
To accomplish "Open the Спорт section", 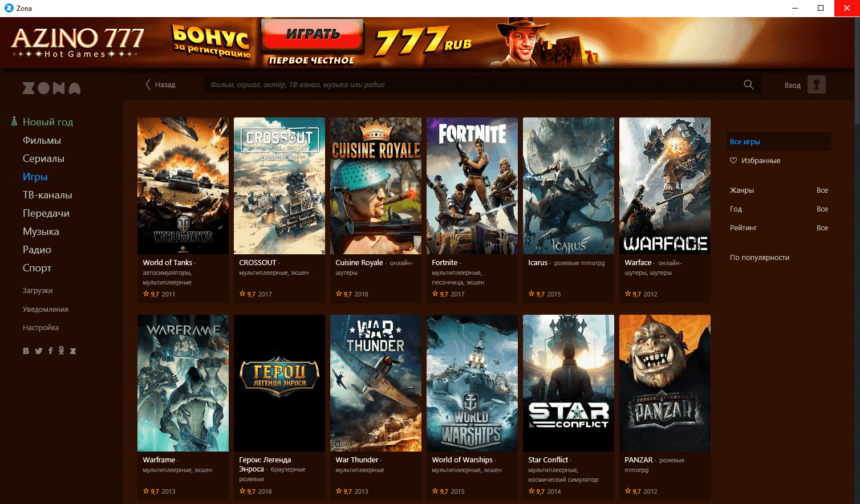I will click(x=37, y=268).
